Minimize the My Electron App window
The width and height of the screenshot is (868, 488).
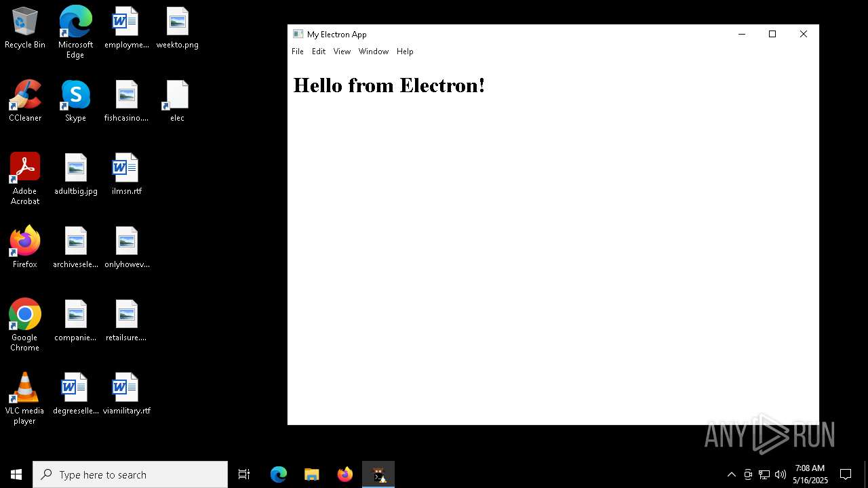[x=742, y=34]
